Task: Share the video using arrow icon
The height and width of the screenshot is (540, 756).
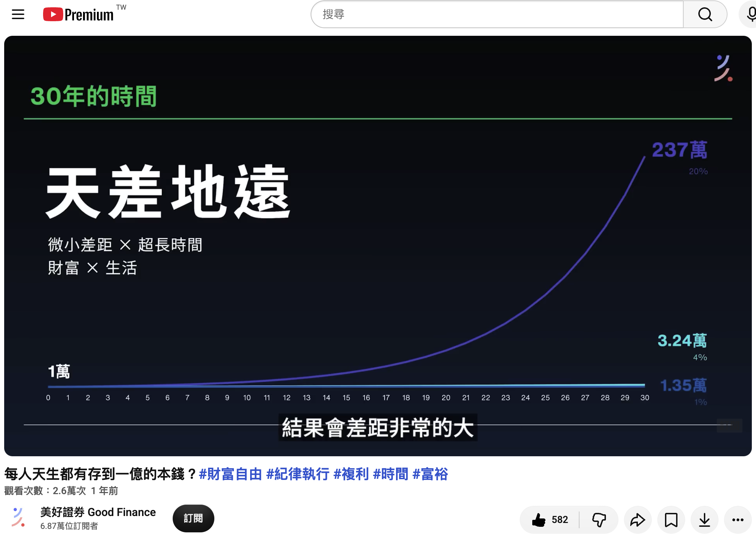Action: point(638,519)
